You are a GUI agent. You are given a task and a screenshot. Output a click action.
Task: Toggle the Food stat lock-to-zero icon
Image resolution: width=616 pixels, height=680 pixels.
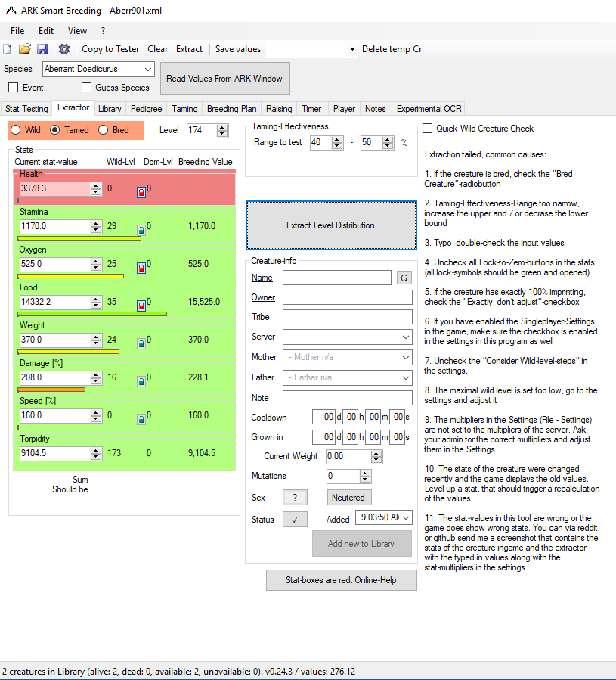tap(141, 305)
